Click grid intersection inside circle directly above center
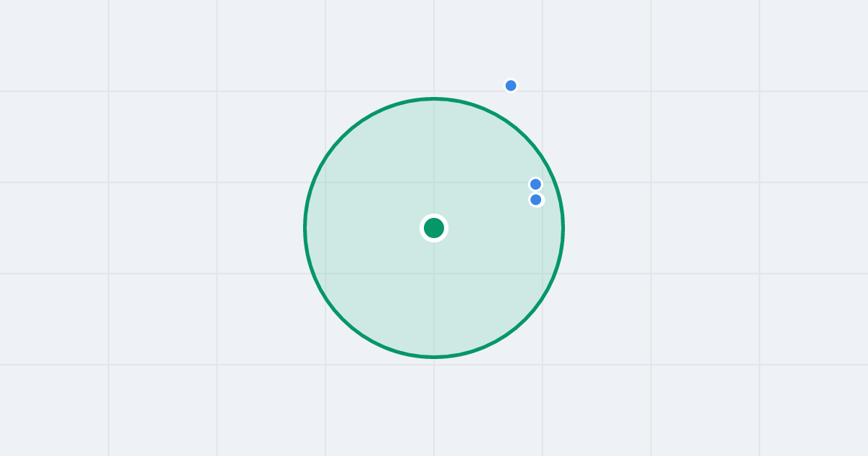Viewport: 868px width, 456px height. click(x=434, y=182)
